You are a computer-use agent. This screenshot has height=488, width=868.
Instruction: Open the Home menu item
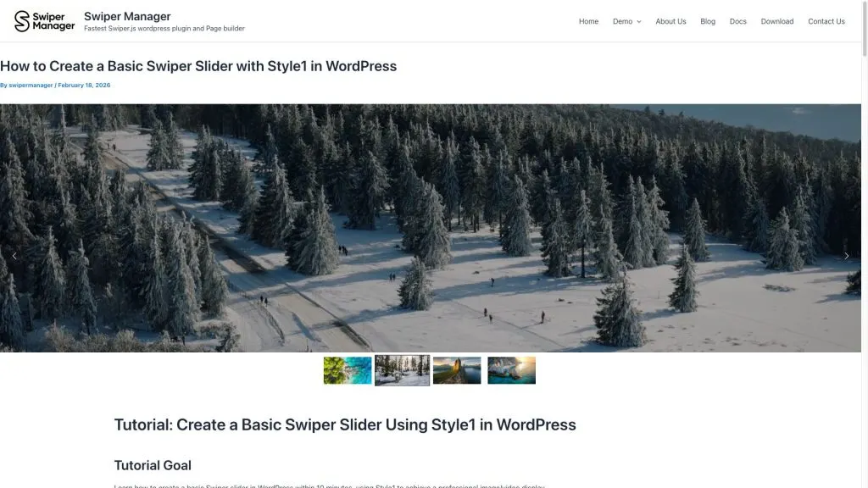point(588,21)
